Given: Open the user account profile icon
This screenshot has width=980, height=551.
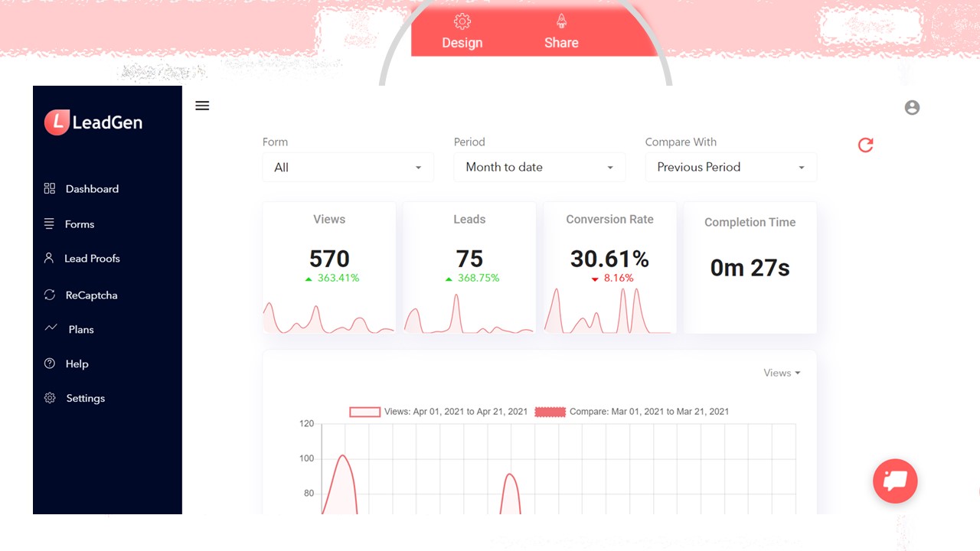Looking at the screenshot, I should [x=911, y=107].
